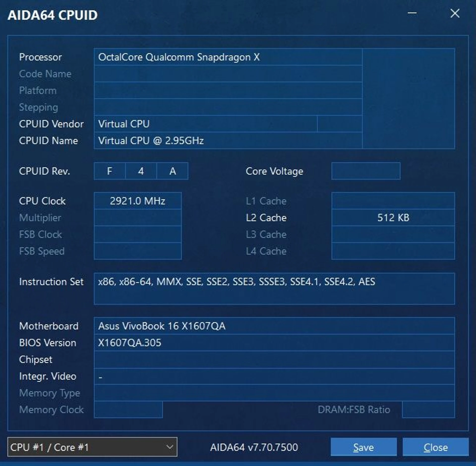Screen dimensions: 476x466
Task: Click the Core Voltage label
Action: [x=274, y=171]
